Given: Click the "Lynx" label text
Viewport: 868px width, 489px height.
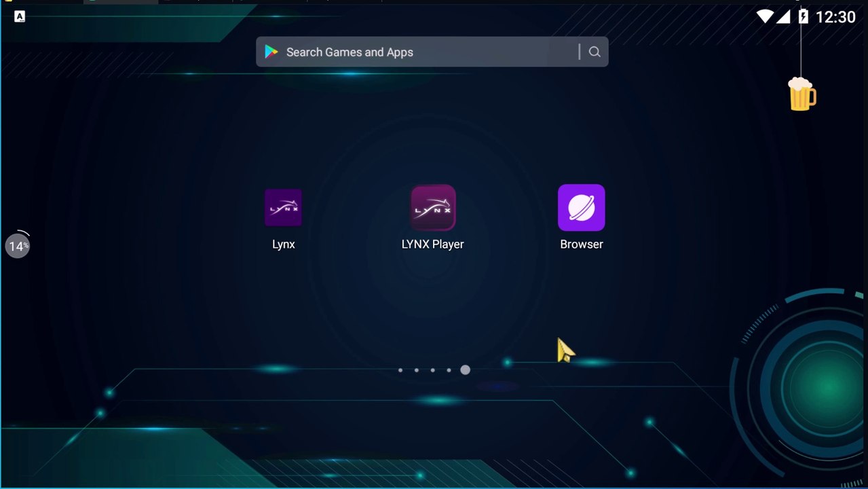Looking at the screenshot, I should (284, 244).
